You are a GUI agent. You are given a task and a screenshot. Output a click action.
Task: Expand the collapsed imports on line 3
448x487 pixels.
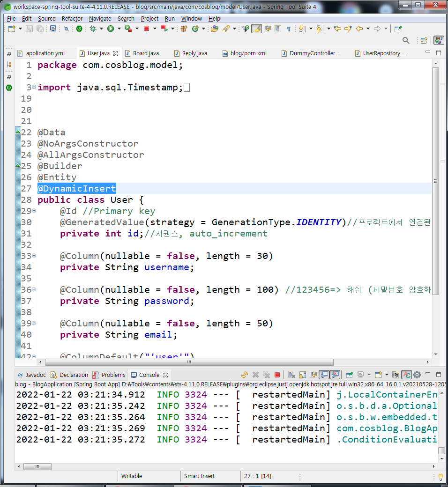click(34, 87)
